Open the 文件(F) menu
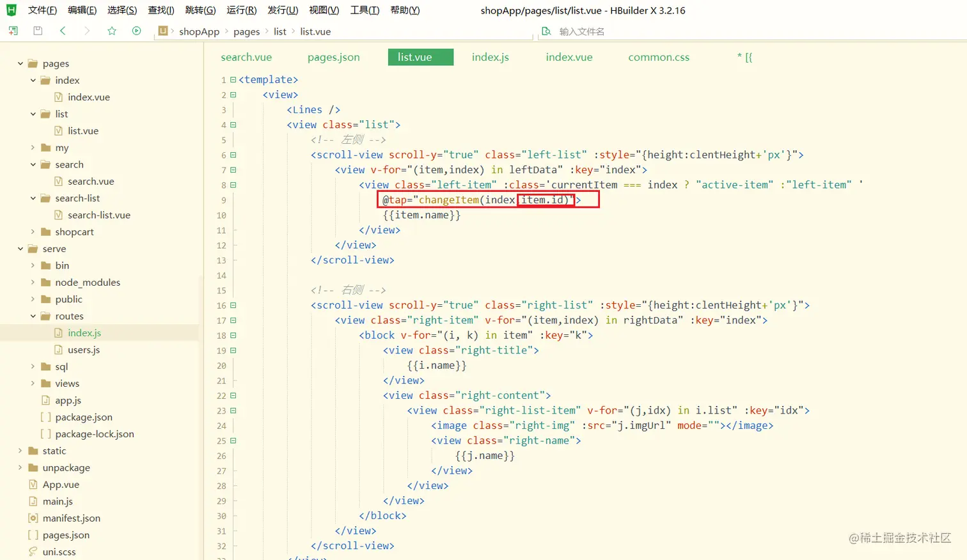The height and width of the screenshot is (560, 967). (x=43, y=10)
